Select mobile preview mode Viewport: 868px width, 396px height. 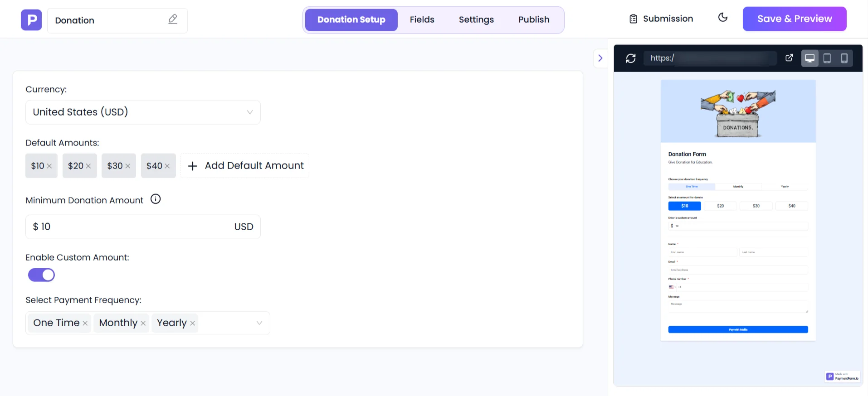point(844,58)
